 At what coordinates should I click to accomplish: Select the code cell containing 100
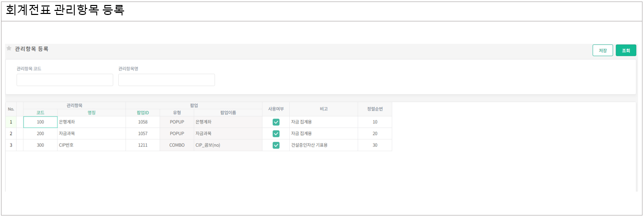click(x=40, y=122)
